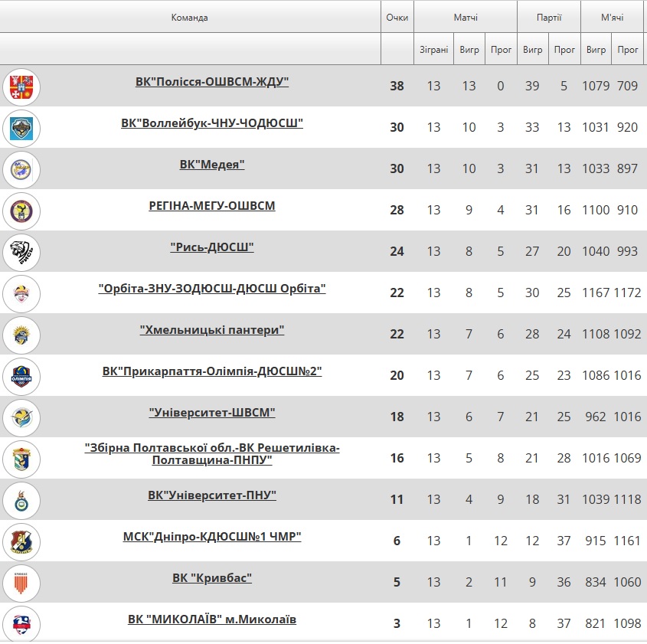647x644 pixels.
Task: Click the ВК МИКОЛАЇВ team logo
Action: coord(21,624)
